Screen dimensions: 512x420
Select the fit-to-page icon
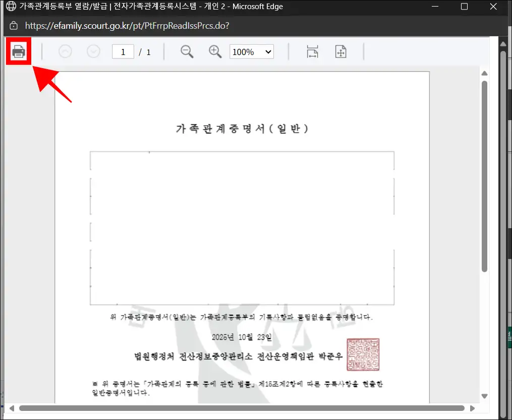pos(340,51)
